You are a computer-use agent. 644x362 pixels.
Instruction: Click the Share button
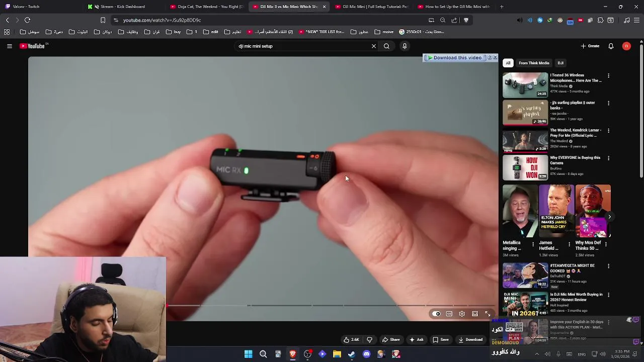[x=391, y=340]
